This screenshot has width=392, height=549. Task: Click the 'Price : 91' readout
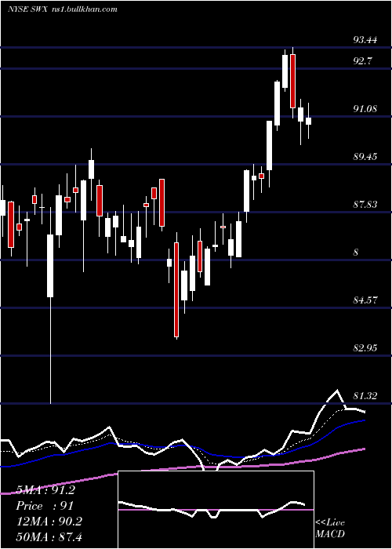pos(45,506)
